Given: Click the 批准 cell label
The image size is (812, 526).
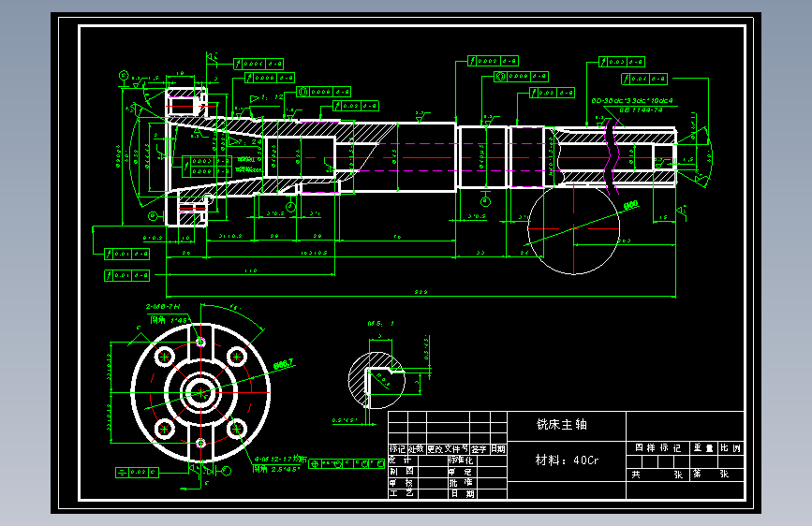Looking at the screenshot, I should pyautogui.click(x=461, y=483).
